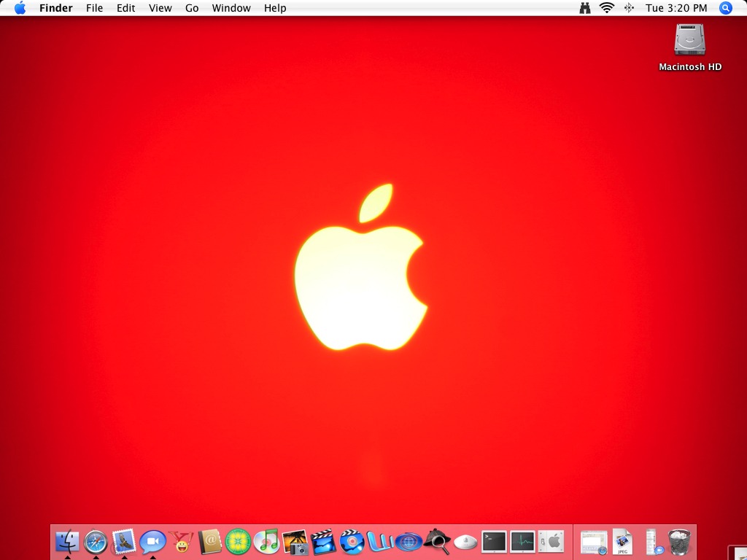Open the Finder application menu
Viewport: 747px width, 560px height.
[56, 8]
